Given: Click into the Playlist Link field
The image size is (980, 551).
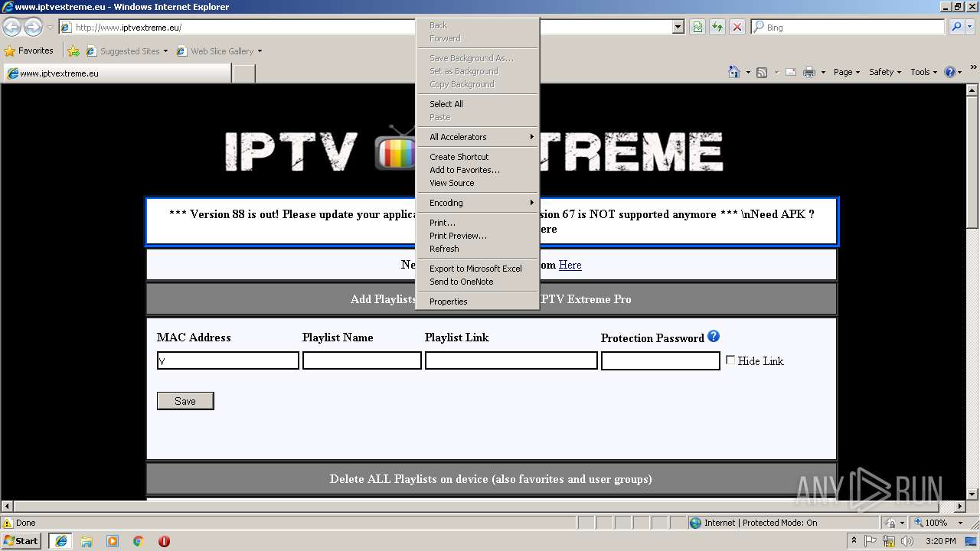Looking at the screenshot, I should click(x=511, y=360).
